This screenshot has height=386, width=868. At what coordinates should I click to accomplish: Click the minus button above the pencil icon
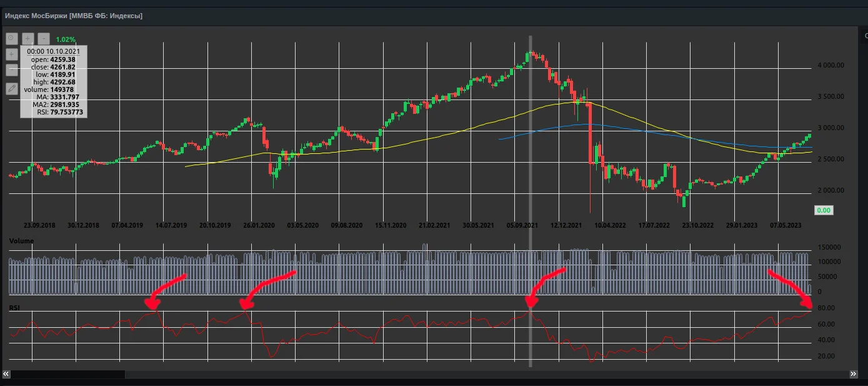(12, 70)
